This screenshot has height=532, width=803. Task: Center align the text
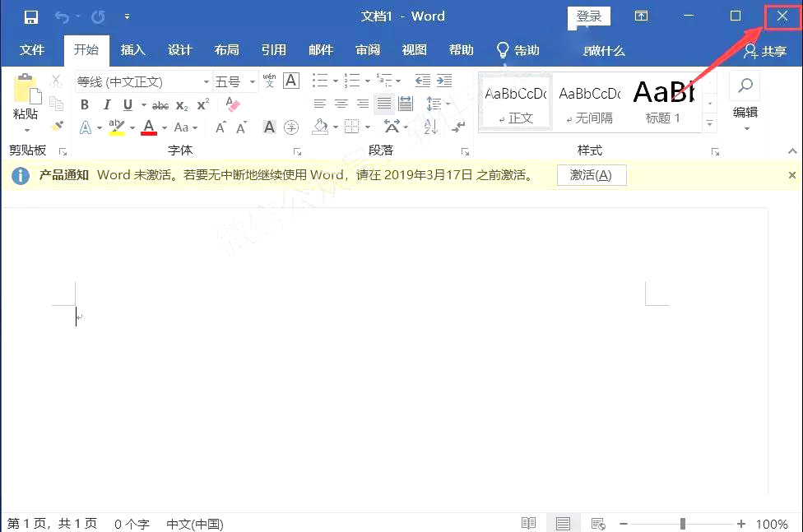[x=341, y=104]
